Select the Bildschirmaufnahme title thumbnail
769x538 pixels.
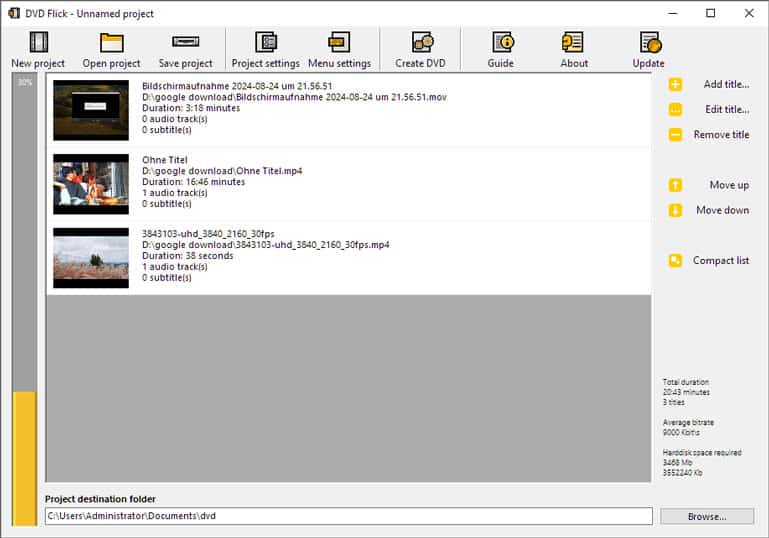pyautogui.click(x=91, y=110)
